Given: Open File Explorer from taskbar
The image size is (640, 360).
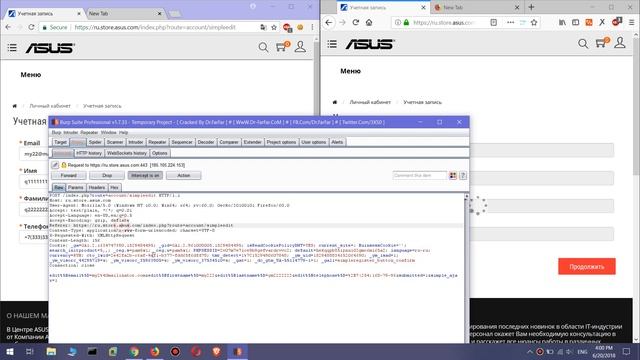Looking at the screenshot, I should tap(51, 351).
